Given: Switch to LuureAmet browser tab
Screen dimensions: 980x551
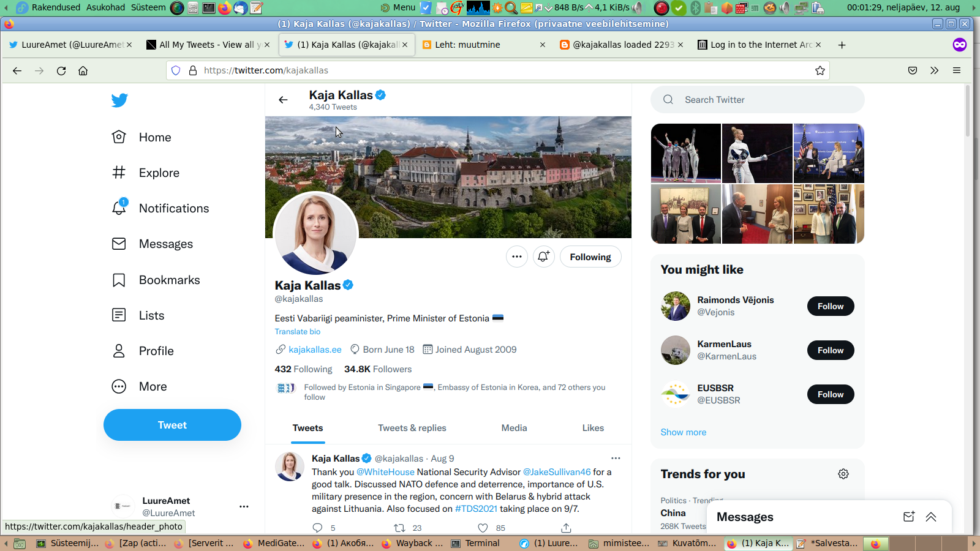Looking at the screenshot, I should (70, 45).
